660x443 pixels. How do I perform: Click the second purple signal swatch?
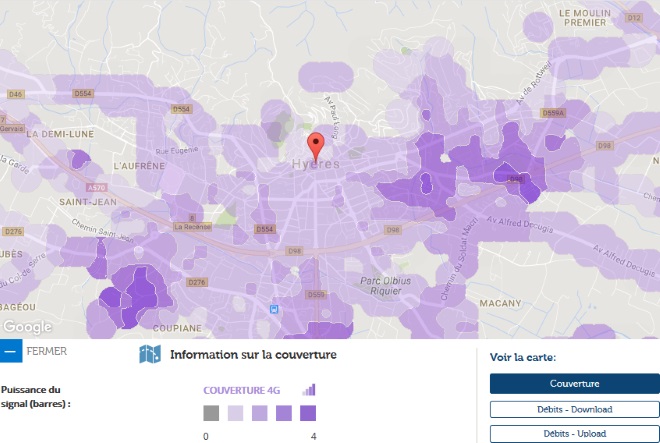click(260, 413)
